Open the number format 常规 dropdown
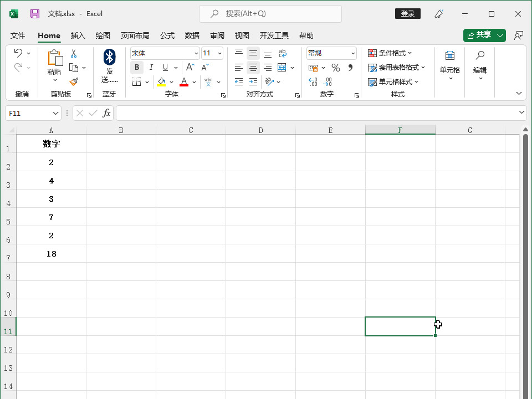 click(x=353, y=53)
